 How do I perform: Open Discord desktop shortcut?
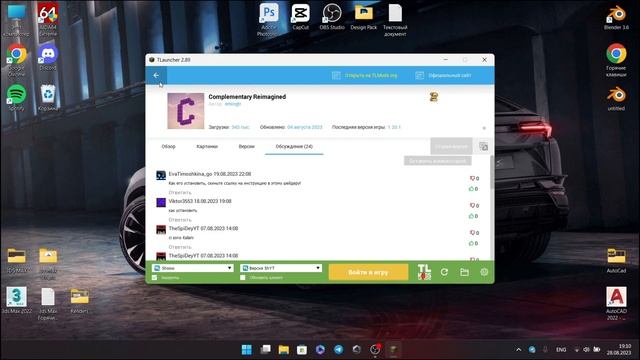(48, 57)
